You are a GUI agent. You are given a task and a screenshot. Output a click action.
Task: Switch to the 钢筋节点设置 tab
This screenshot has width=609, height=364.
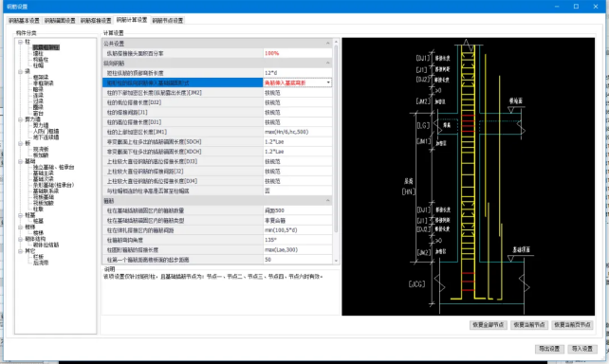tap(167, 21)
